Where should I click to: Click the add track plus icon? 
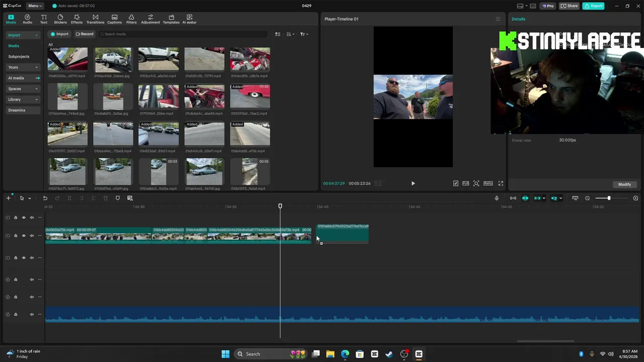click(x=8, y=198)
